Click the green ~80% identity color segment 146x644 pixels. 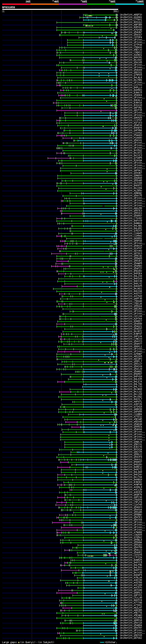[x=101, y=4]
